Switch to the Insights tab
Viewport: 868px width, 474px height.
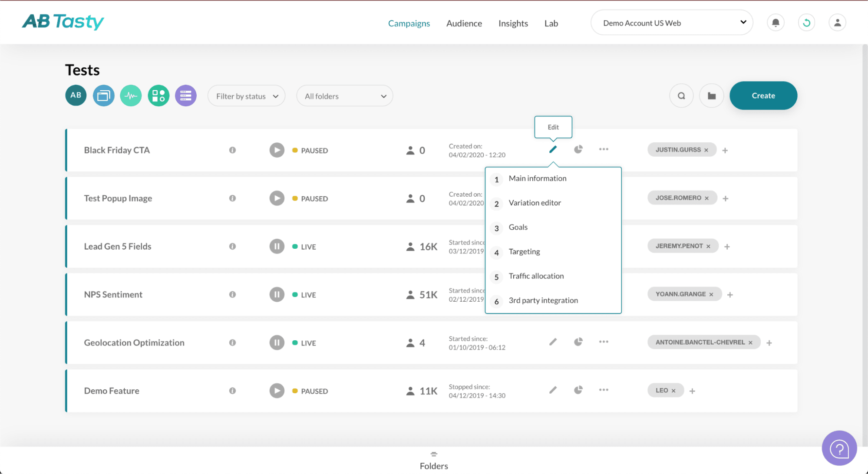pyautogui.click(x=513, y=23)
